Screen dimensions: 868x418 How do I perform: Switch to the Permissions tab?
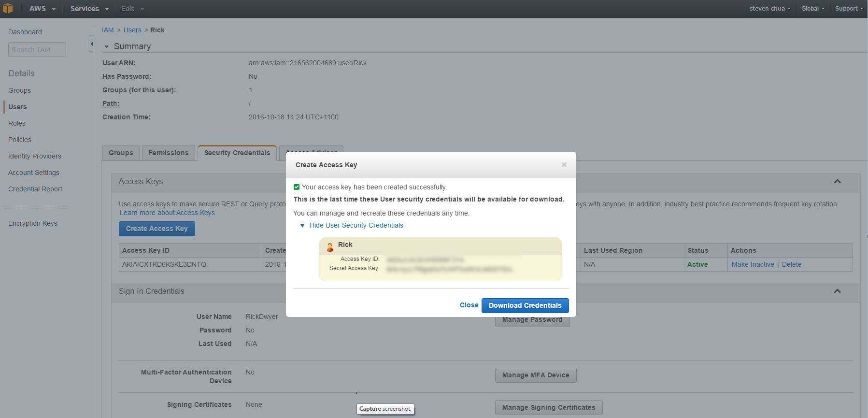[169, 153]
